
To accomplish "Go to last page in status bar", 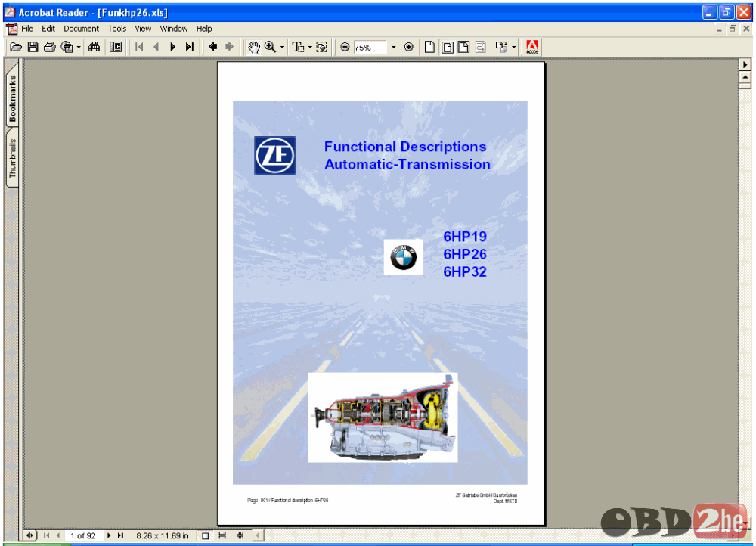I will (120, 535).
